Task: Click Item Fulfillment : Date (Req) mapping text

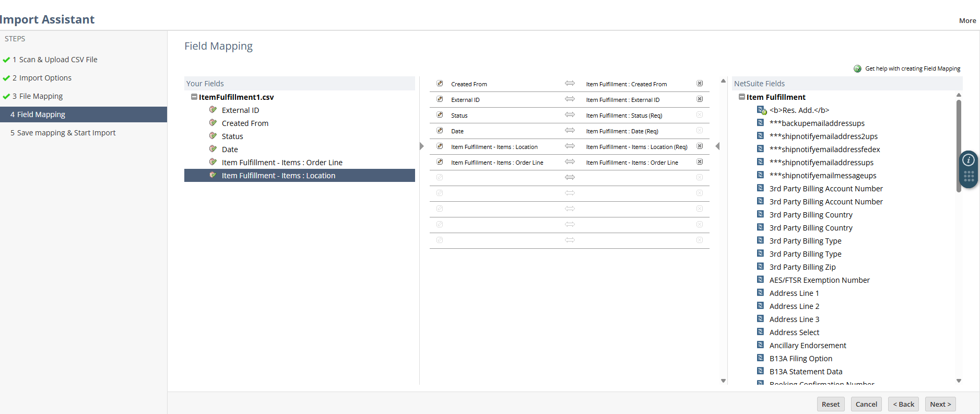Action: pyautogui.click(x=622, y=131)
